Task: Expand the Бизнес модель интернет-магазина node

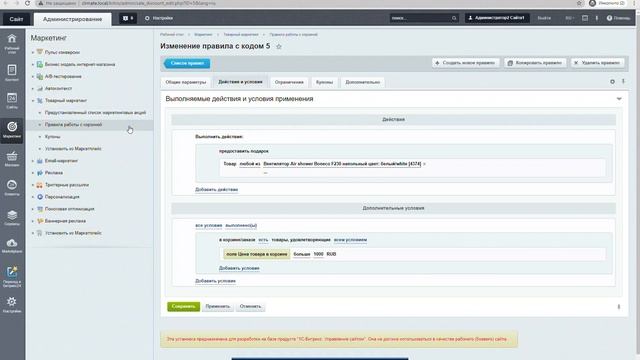Action: point(33,64)
